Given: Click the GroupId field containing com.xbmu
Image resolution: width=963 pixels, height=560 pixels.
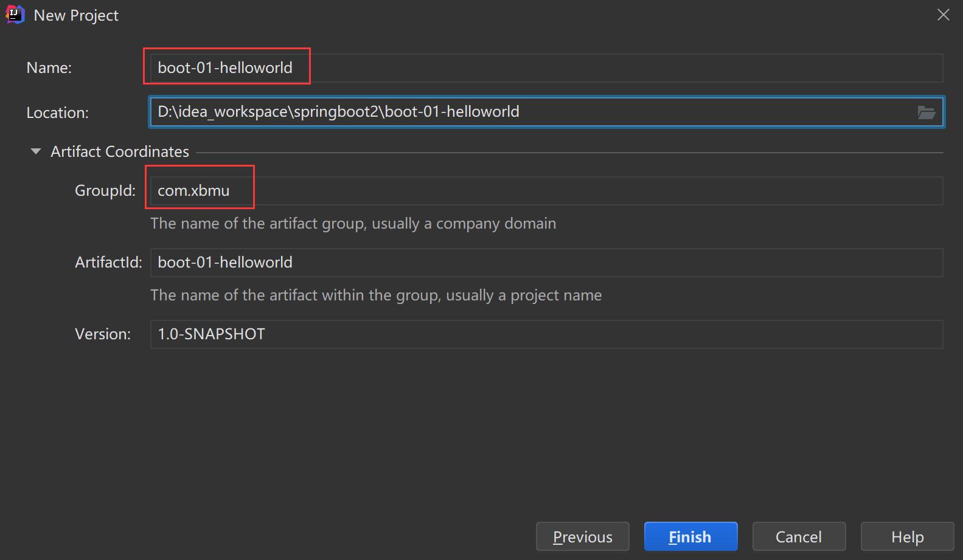Looking at the screenshot, I should click(x=546, y=191).
